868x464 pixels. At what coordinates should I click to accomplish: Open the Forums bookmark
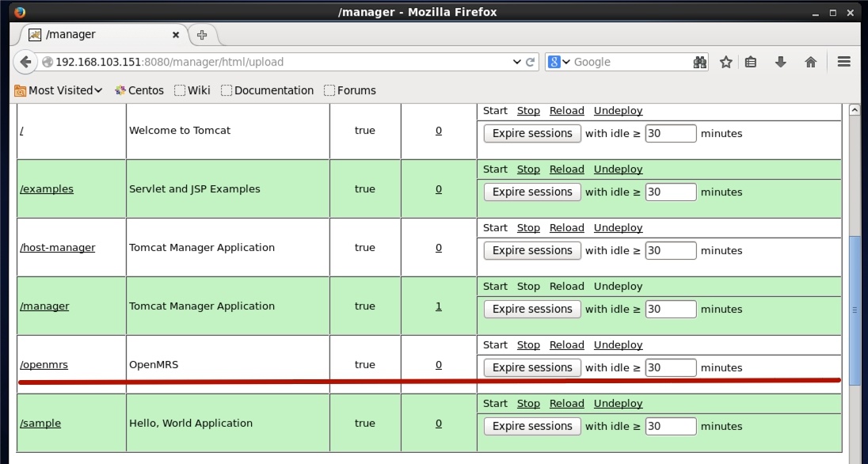tap(350, 90)
